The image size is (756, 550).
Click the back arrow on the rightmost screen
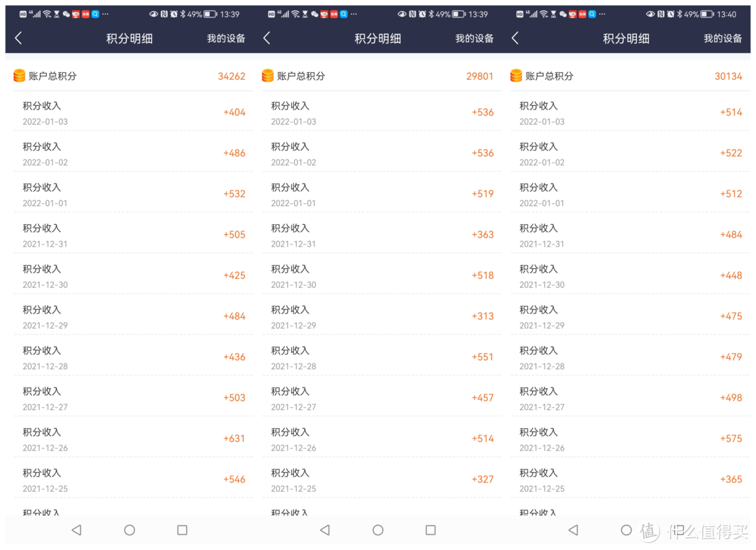point(515,39)
